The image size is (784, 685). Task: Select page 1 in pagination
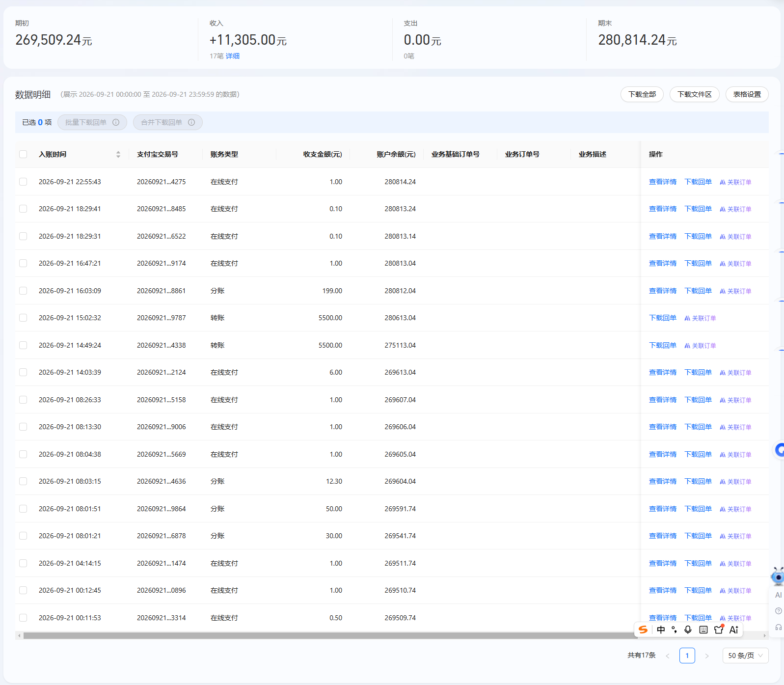(x=687, y=656)
